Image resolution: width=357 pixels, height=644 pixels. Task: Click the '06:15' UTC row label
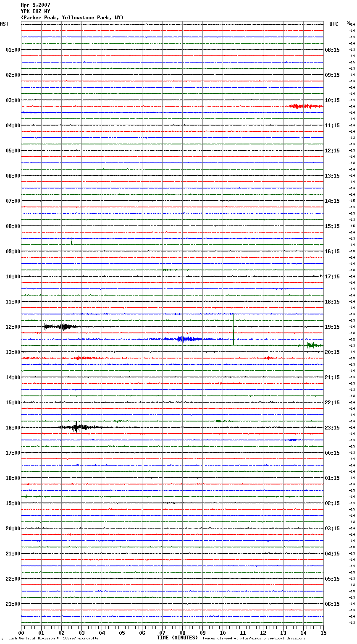pos(332,604)
